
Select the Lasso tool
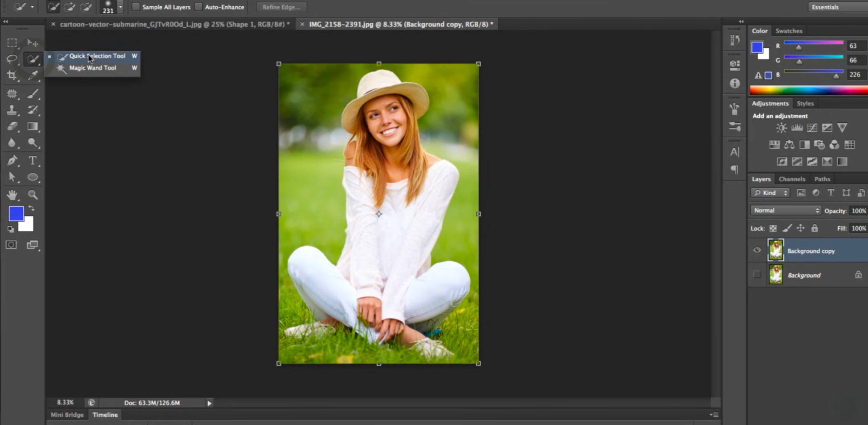pos(12,59)
